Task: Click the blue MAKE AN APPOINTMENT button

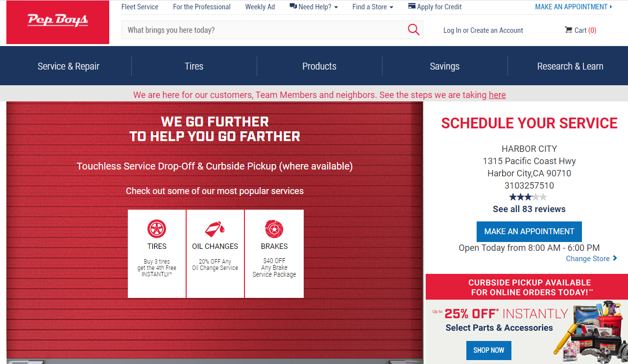Action: coord(529,231)
